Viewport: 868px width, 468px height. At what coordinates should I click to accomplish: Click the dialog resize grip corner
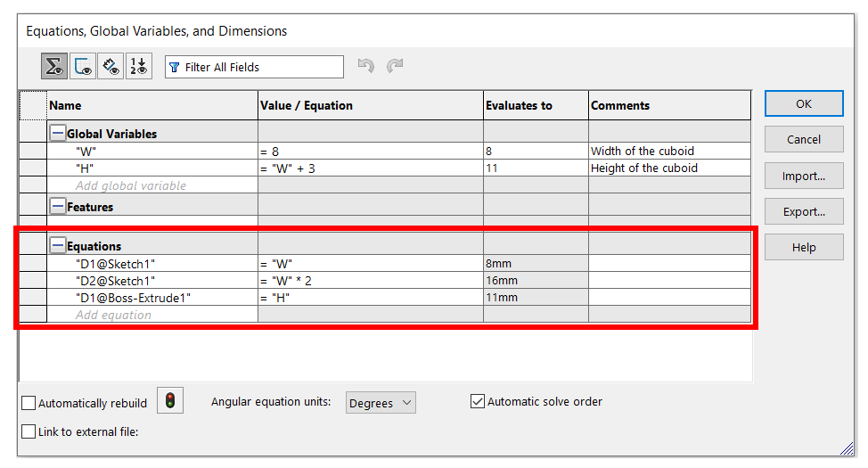pos(847,448)
